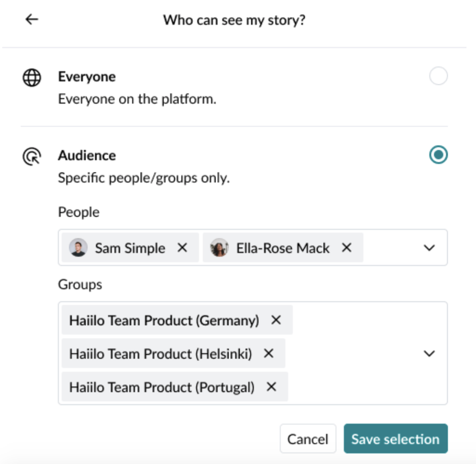
Task: Click Ella-Rose Mack's avatar thumbnail
Action: click(219, 248)
